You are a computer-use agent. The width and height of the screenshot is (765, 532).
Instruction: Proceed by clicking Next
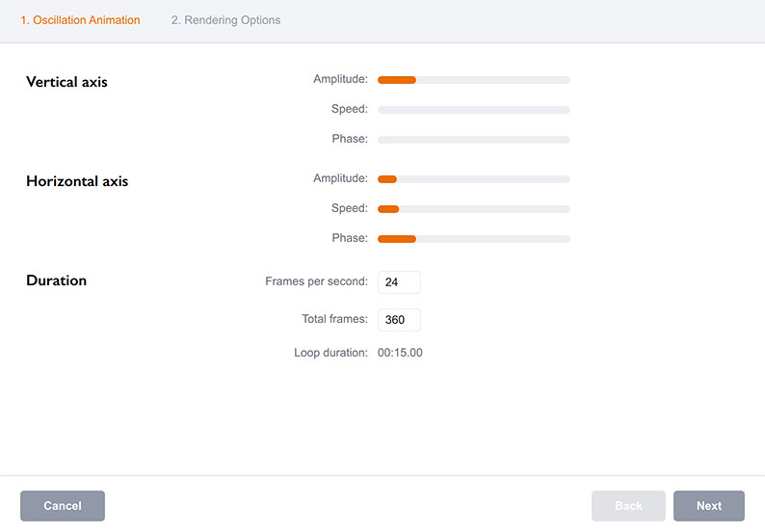click(708, 506)
